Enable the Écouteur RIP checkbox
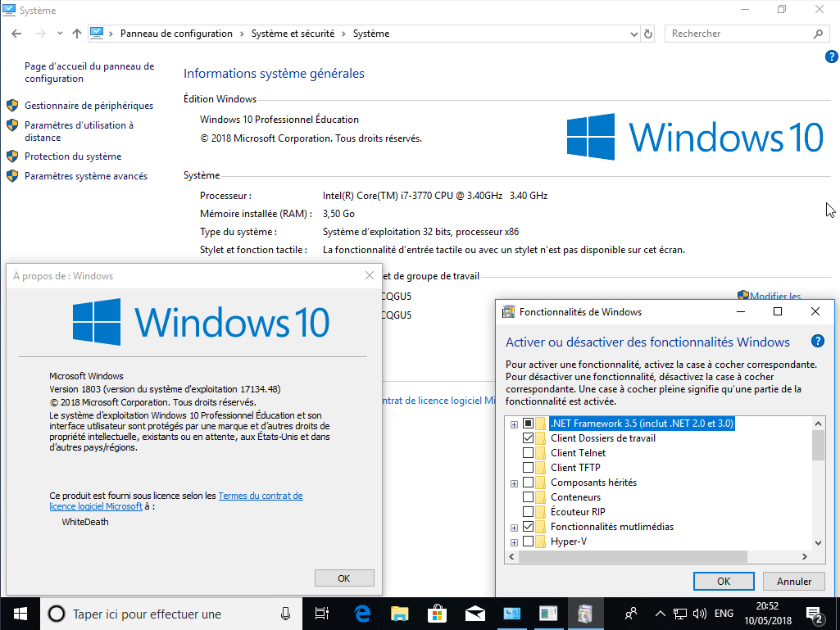Screen dimensions: 840x630 pyautogui.click(x=528, y=511)
